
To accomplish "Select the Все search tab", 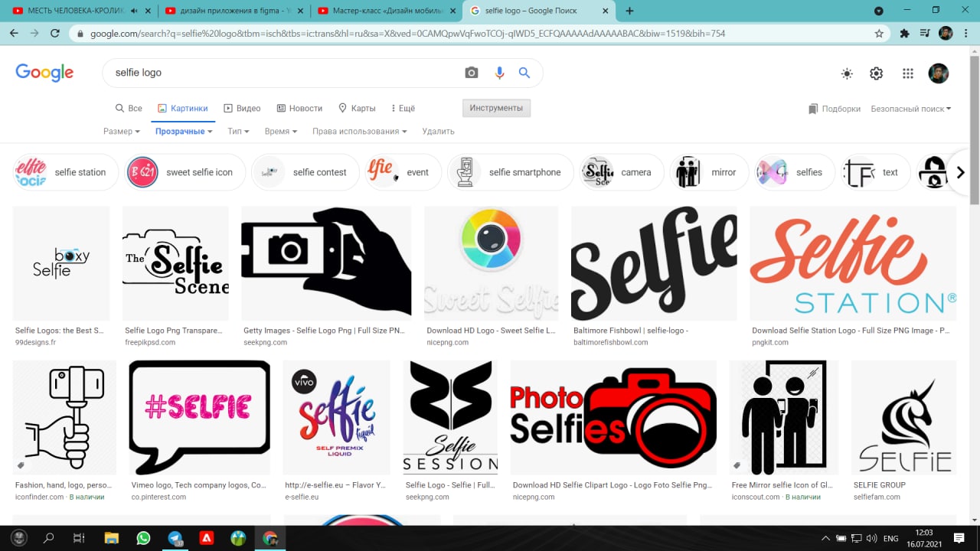I will 129,108.
